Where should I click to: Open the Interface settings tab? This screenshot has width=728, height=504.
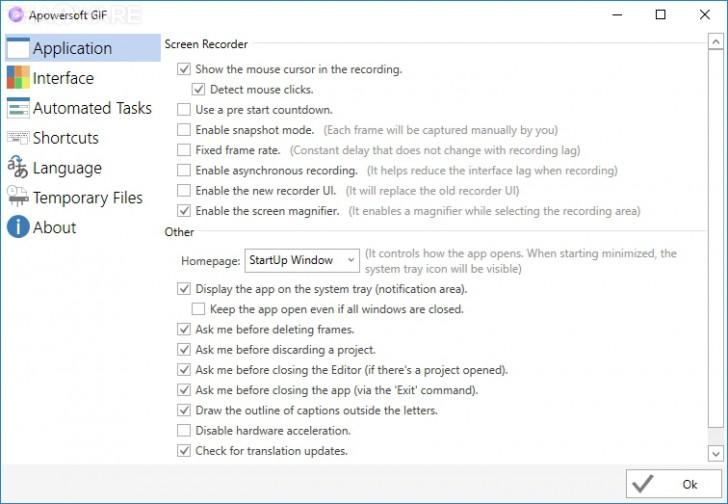(x=83, y=78)
